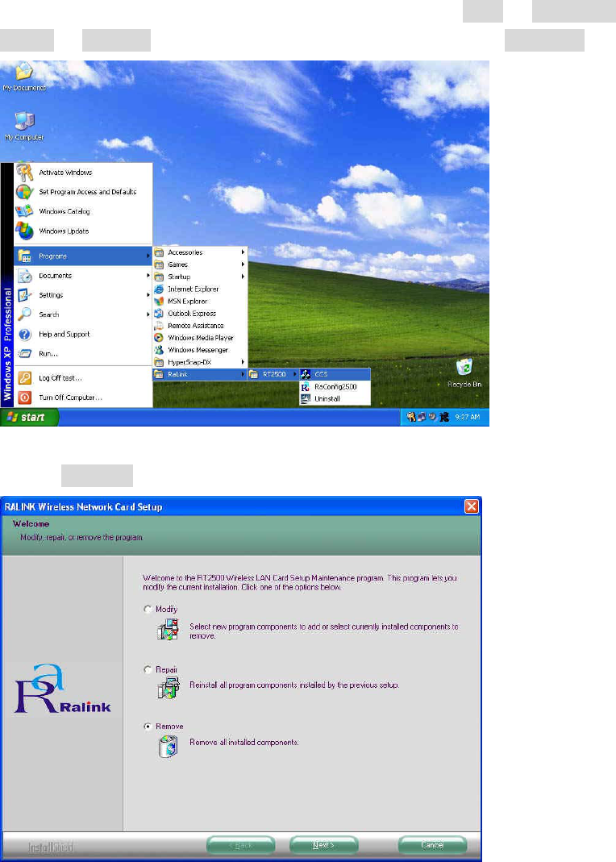Viewport: 616px width, 862px height.
Task: Click the first system tray icon
Action: pos(410,417)
